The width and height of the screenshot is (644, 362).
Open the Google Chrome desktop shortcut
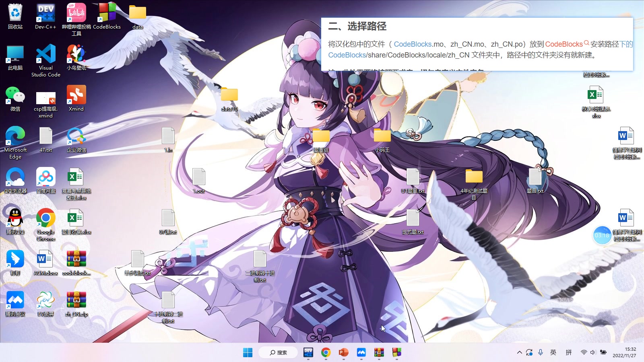46,224
